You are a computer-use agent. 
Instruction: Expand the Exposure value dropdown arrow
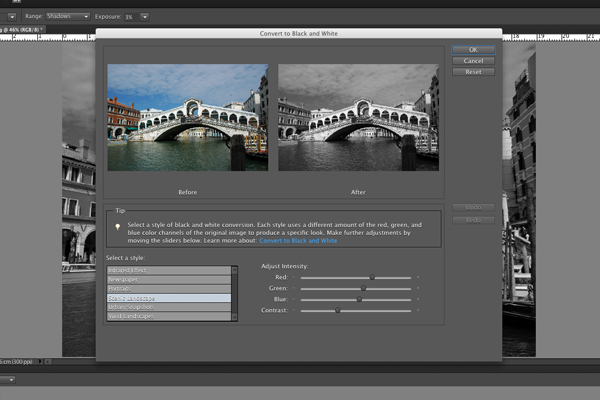point(144,17)
